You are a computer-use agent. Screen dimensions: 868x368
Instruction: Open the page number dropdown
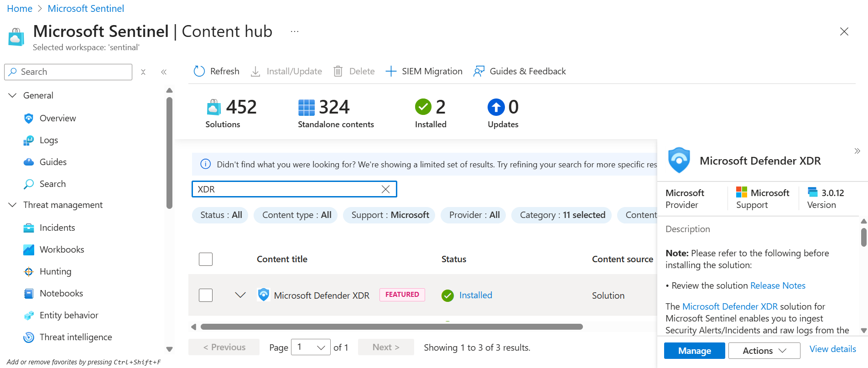click(311, 347)
